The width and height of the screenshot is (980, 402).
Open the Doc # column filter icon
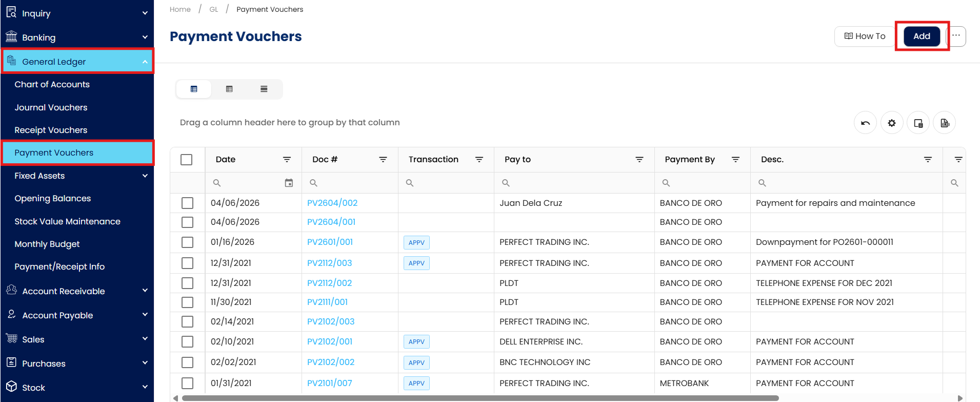pos(383,160)
